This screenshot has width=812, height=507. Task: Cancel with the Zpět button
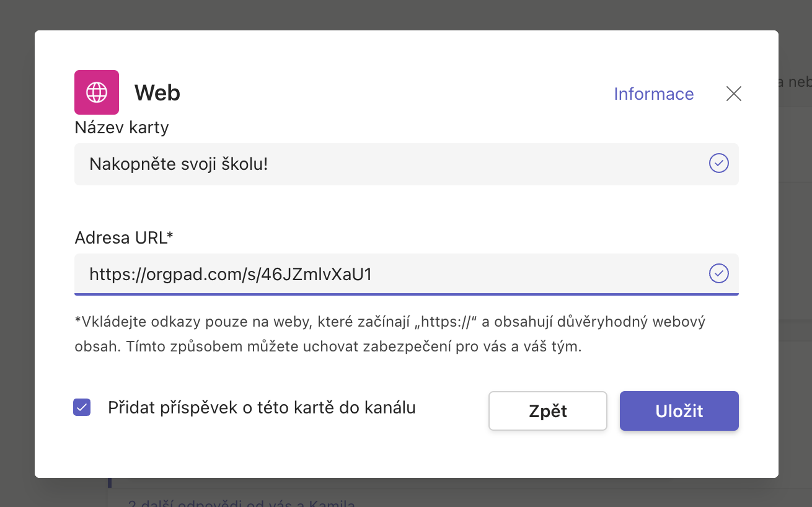547,410
